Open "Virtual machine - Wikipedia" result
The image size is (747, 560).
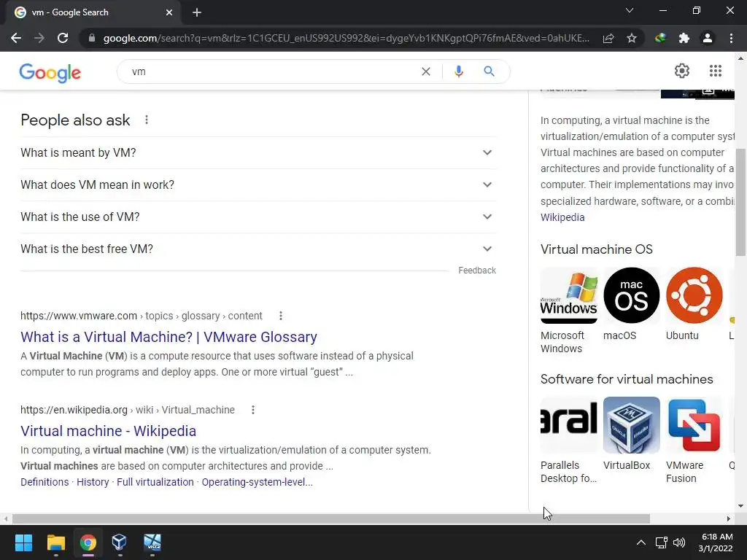(108, 431)
